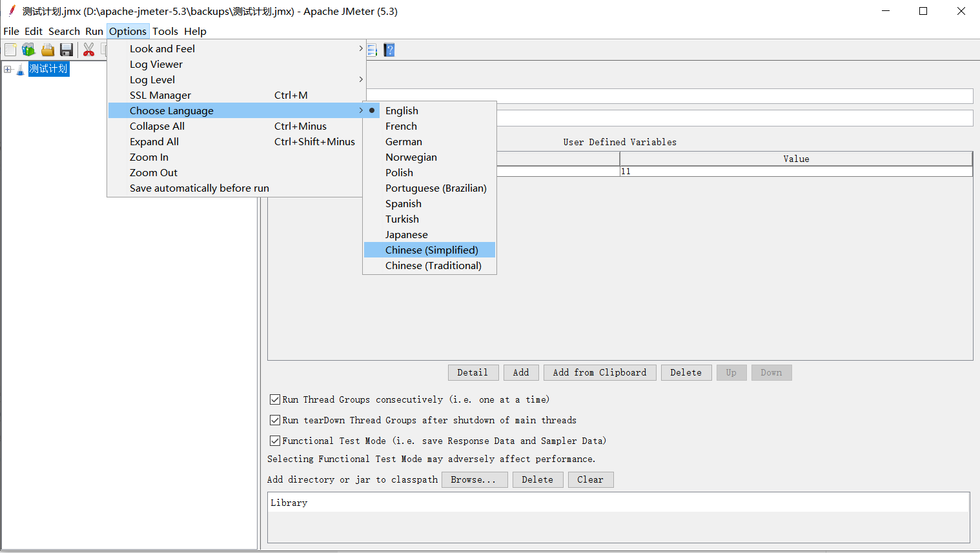The image size is (980, 553).
Task: Select Portuguese (Brazilian) language
Action: [x=429, y=188]
